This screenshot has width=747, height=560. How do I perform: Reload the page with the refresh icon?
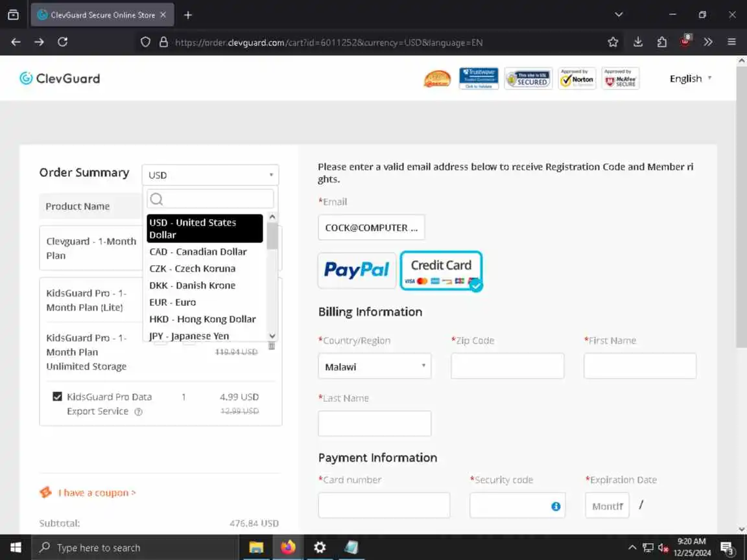click(62, 42)
